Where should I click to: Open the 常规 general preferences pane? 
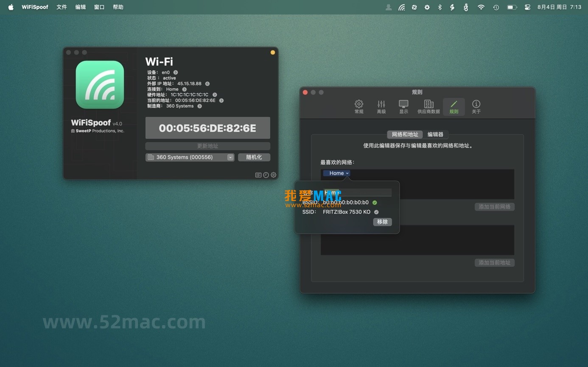pos(358,107)
